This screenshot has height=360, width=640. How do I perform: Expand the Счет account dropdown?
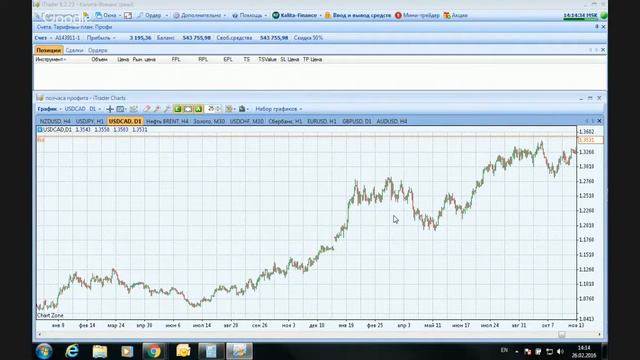pyautogui.click(x=43, y=38)
